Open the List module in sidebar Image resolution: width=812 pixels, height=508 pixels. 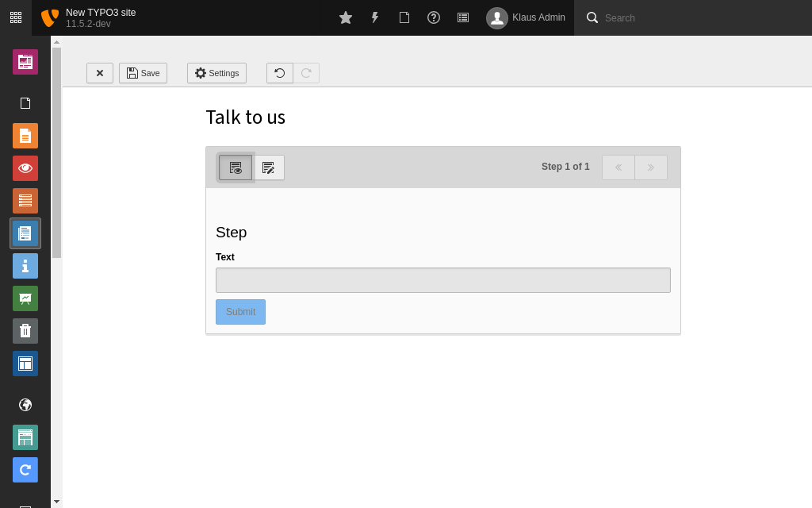[25, 201]
